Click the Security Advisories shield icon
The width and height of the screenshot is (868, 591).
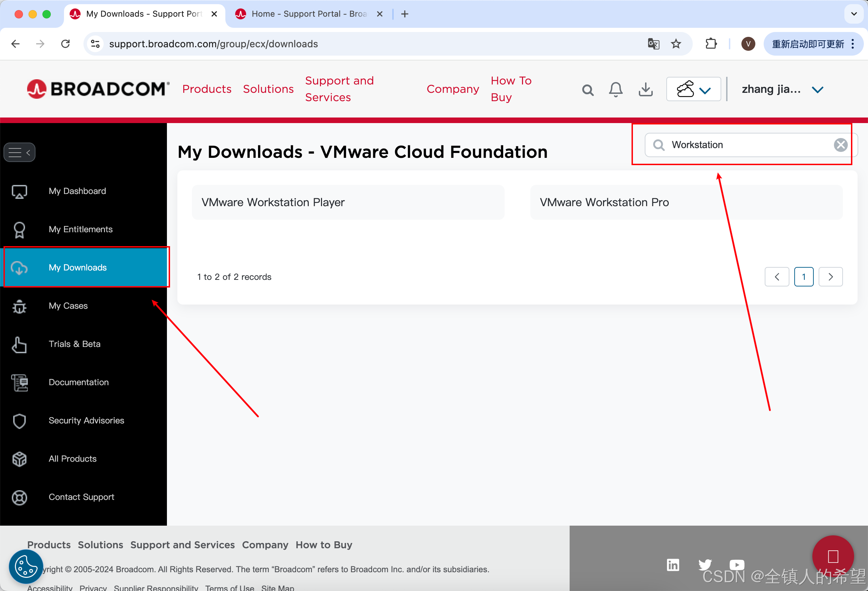click(x=19, y=421)
